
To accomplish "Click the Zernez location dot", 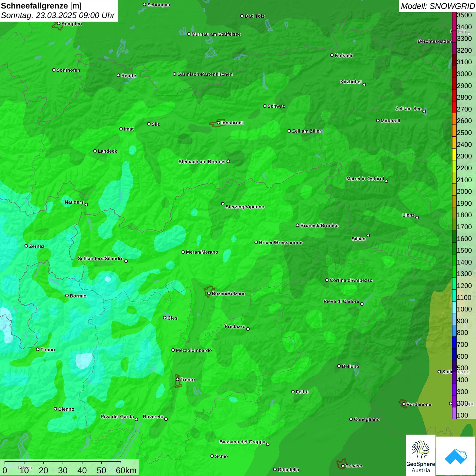I will click(x=26, y=246).
